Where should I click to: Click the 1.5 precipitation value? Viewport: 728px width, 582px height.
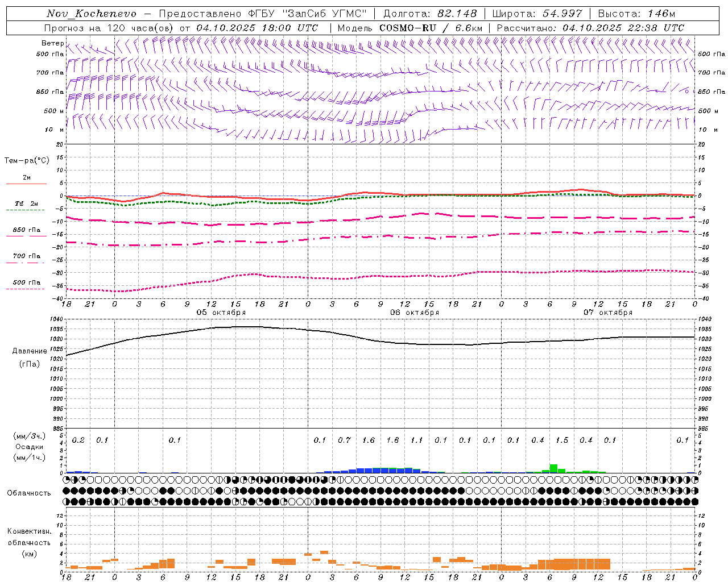tap(562, 440)
